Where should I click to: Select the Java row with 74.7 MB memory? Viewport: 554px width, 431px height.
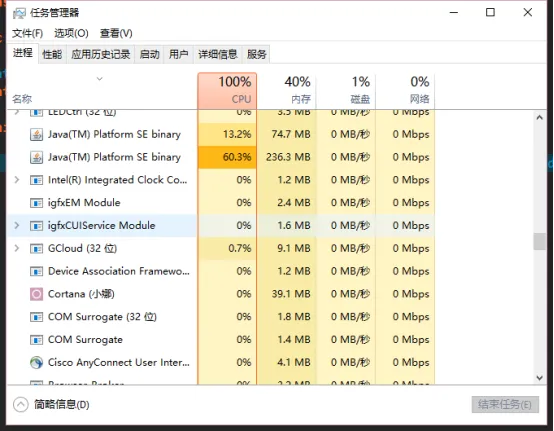(221, 135)
